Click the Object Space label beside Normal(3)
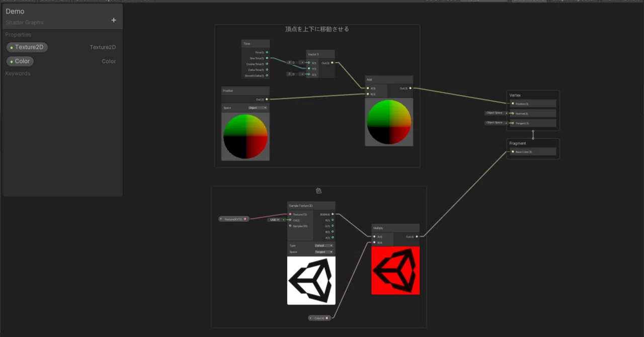This screenshot has width=644, height=337. coord(495,113)
